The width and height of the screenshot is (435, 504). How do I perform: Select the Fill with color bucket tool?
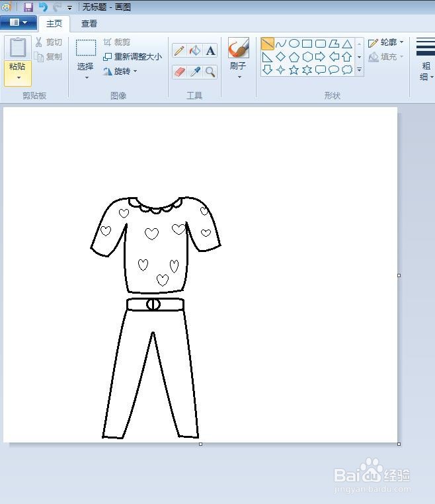coord(195,50)
